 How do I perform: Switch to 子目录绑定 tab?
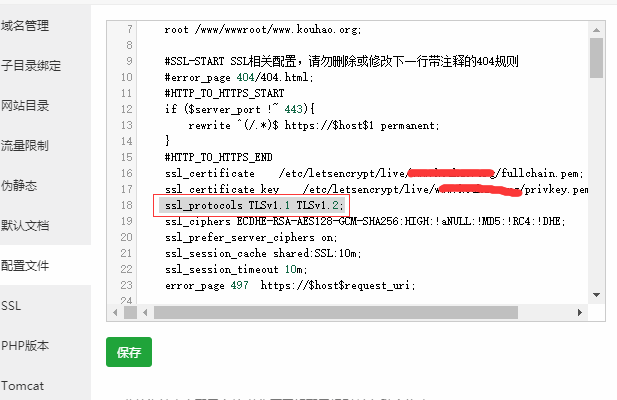tap(30, 65)
